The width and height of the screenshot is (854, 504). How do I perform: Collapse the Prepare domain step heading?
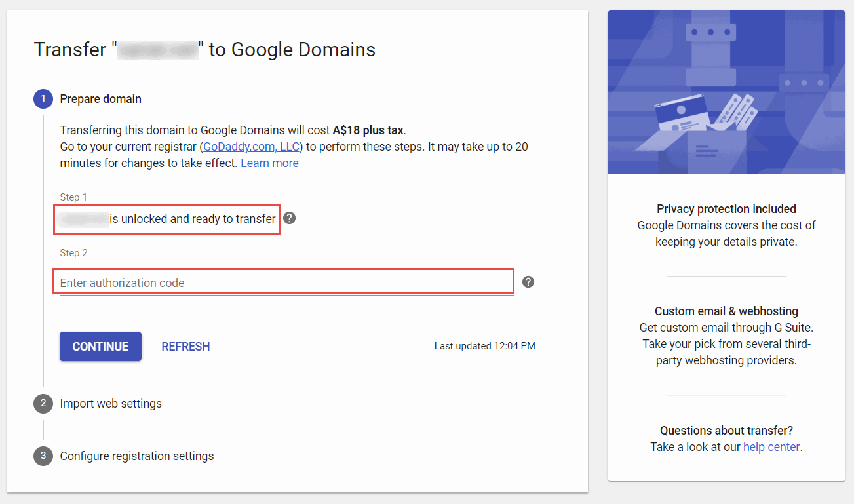[100, 99]
